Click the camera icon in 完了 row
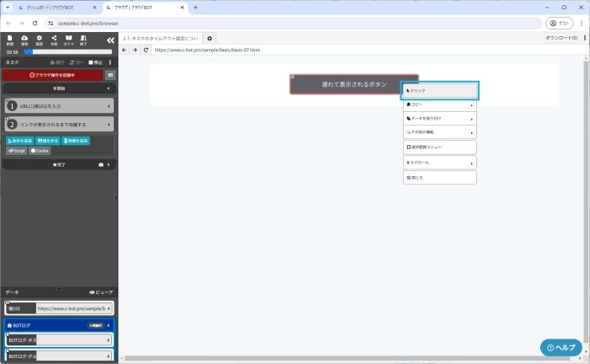Screen dimensions: 590x364 coord(101,164)
